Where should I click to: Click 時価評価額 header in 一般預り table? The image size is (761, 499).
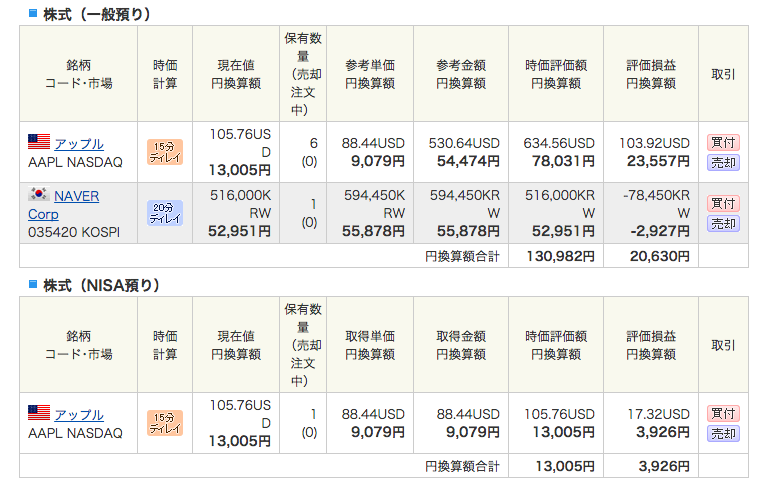[556, 74]
